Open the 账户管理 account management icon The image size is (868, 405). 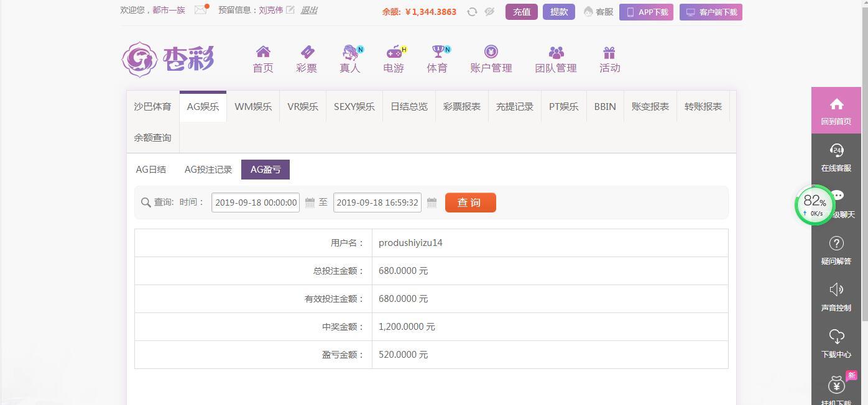click(491, 59)
